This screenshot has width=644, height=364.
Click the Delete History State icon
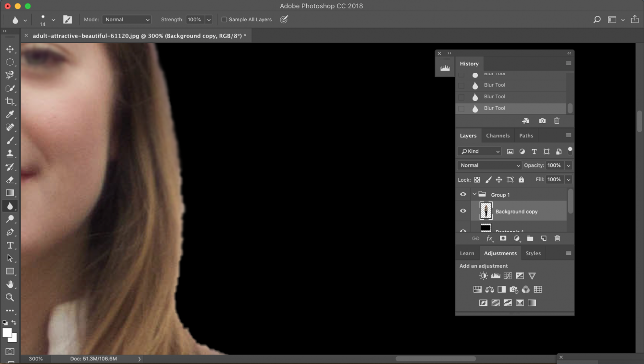tap(557, 121)
